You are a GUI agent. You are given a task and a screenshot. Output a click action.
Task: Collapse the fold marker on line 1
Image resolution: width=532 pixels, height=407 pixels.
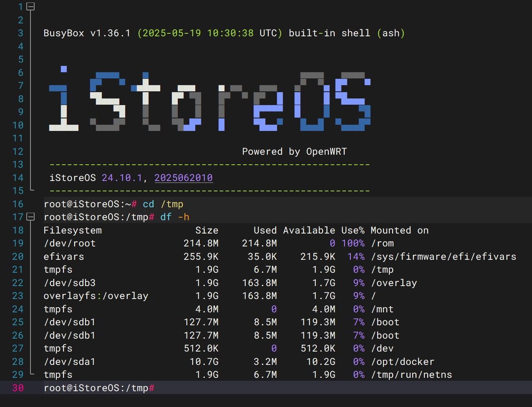click(x=31, y=7)
